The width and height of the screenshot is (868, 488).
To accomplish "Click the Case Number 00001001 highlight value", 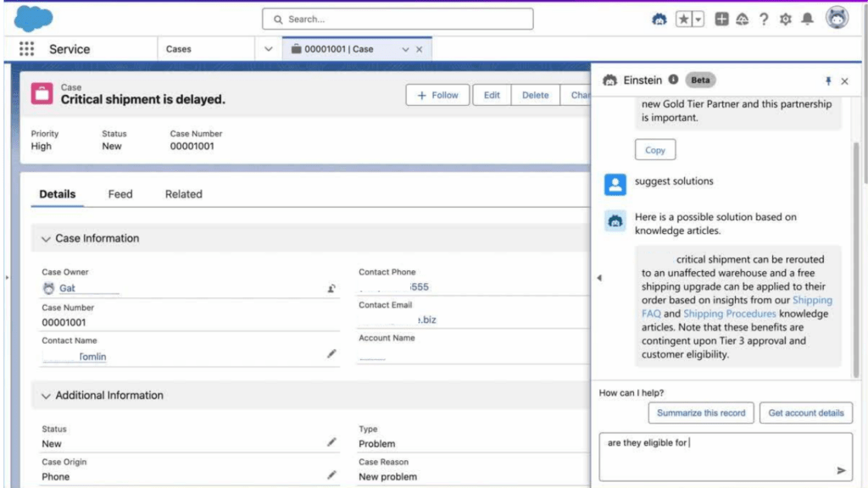I will [x=192, y=147].
